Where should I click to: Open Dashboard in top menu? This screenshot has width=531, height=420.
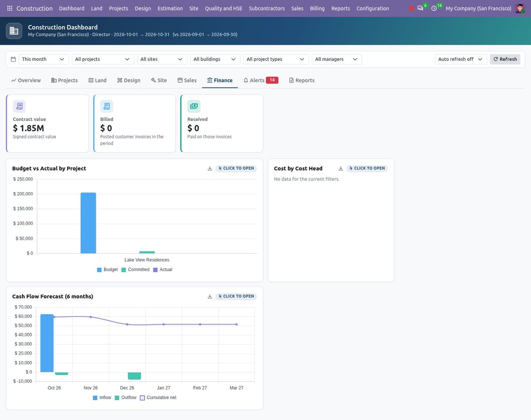(x=72, y=8)
